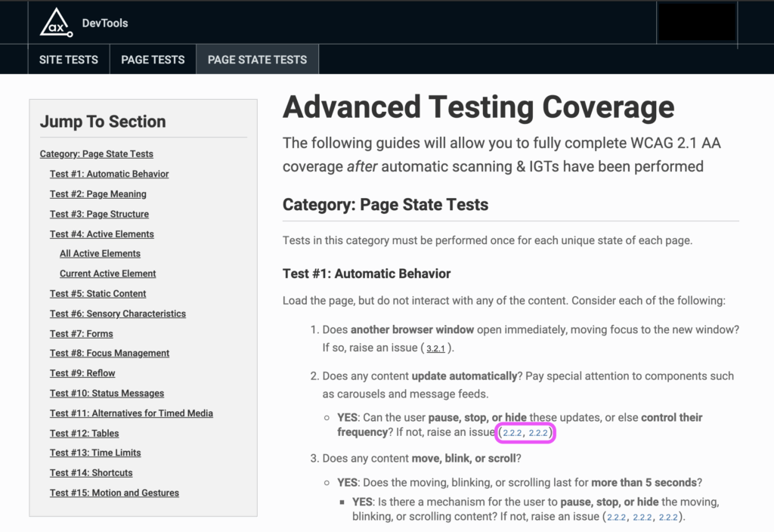The width and height of the screenshot is (774, 532).
Task: Jump to Test #1: Automatic Behavior
Action: 109,174
